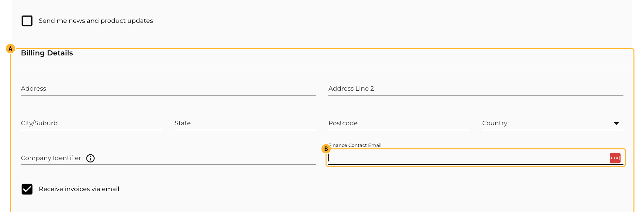Click the Company Identifier label text
Viewport: 644px width, 212px height.
tap(51, 158)
